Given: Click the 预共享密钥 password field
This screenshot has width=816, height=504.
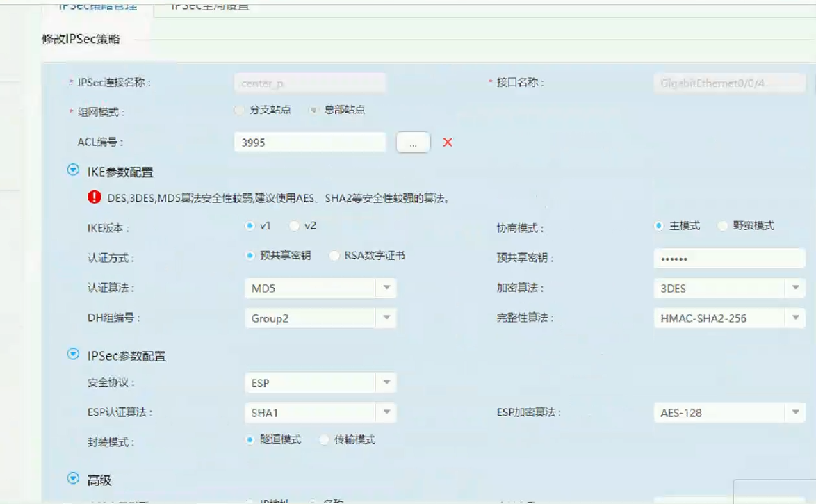Looking at the screenshot, I should point(728,259).
